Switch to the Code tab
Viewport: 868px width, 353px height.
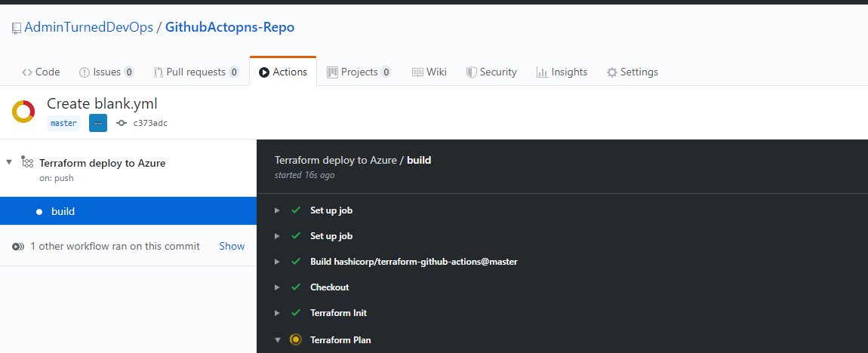[x=41, y=72]
